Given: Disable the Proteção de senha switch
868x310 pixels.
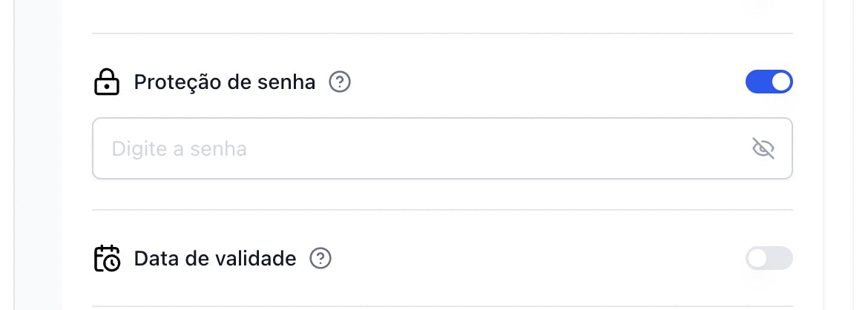Looking at the screenshot, I should pyautogui.click(x=769, y=82).
